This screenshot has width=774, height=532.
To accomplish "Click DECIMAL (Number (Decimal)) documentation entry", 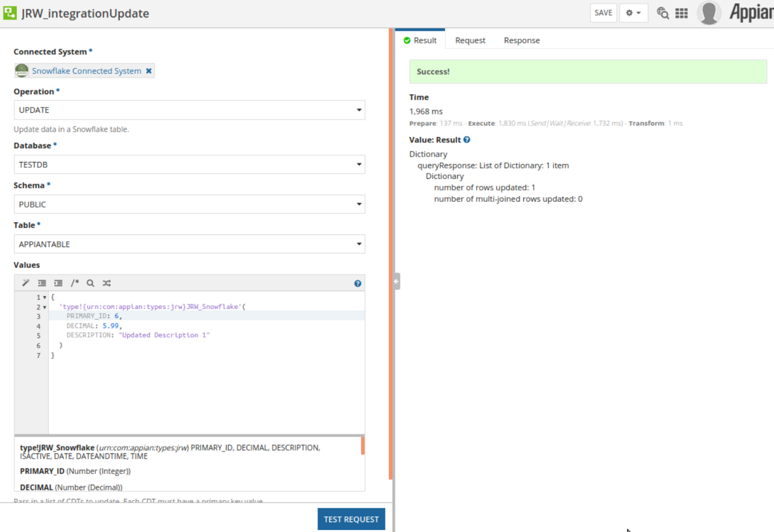I will [x=71, y=487].
